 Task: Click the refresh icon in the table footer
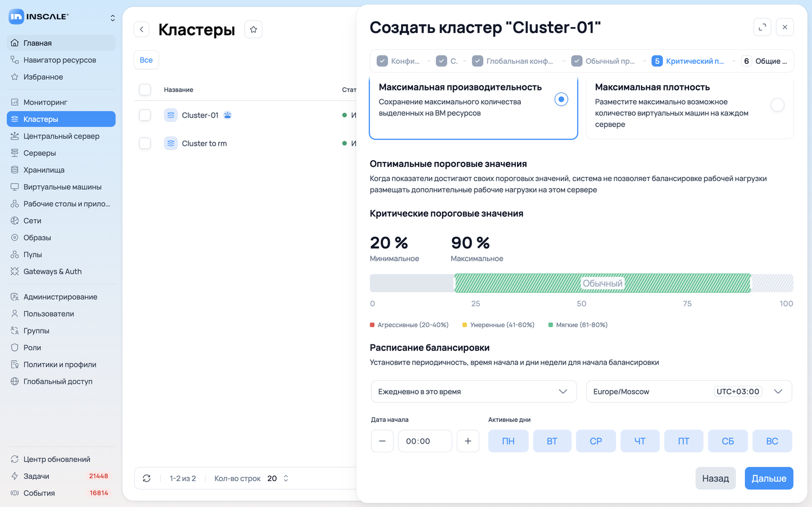click(x=147, y=478)
